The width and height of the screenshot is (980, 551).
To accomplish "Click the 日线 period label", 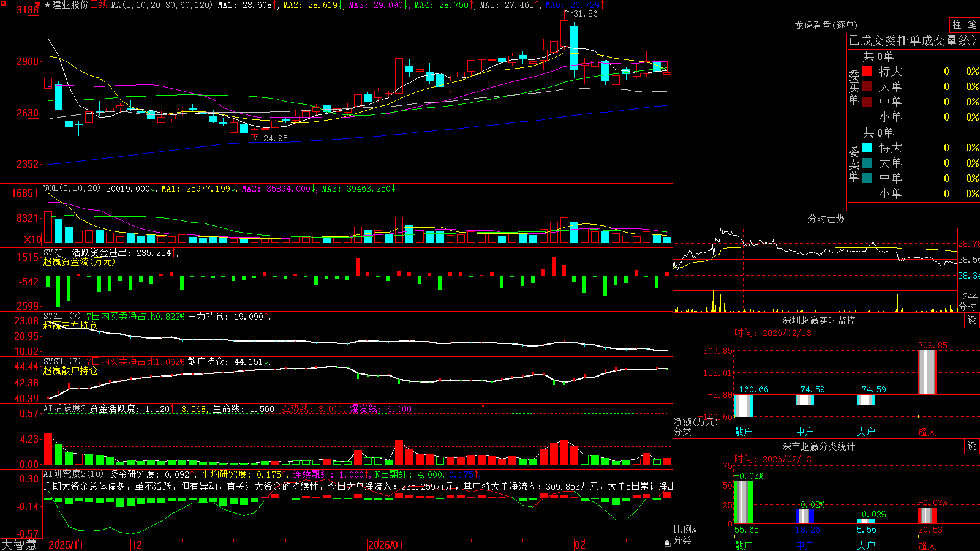I will pyautogui.click(x=99, y=5).
